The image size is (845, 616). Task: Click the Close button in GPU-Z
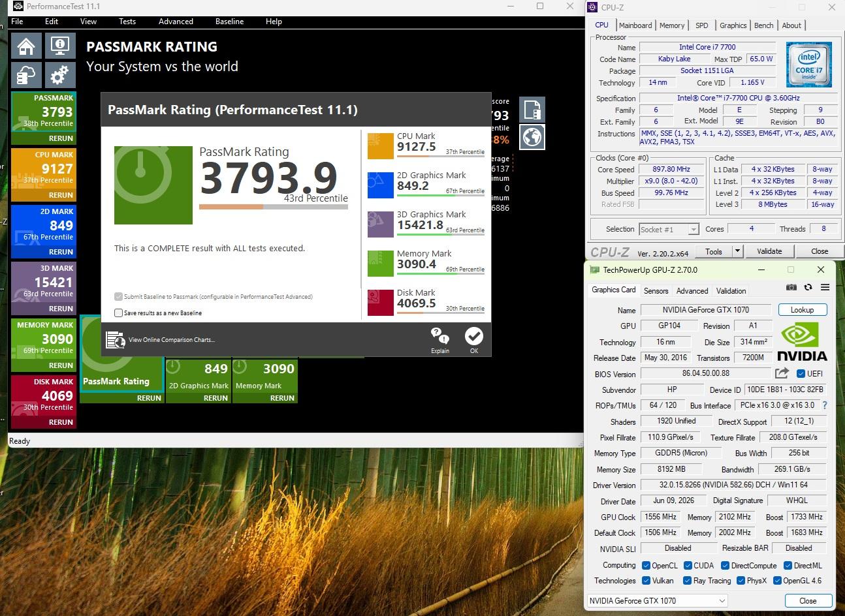[x=808, y=601]
